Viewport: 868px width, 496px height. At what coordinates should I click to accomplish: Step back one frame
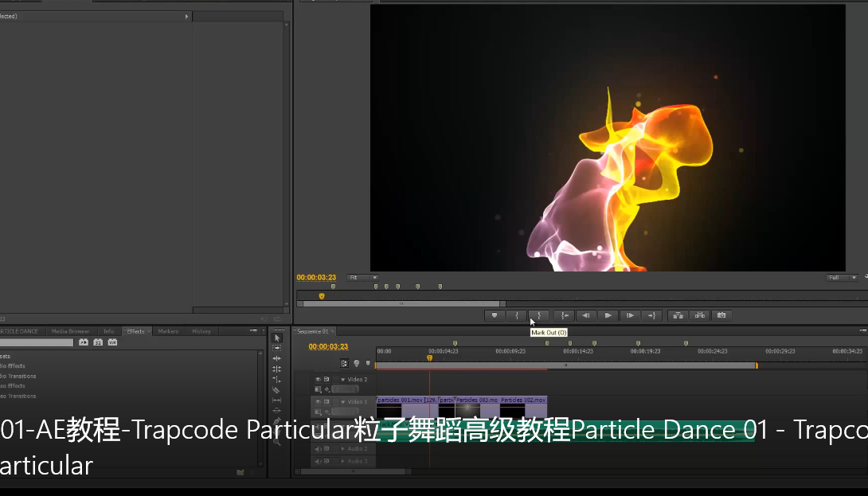585,315
